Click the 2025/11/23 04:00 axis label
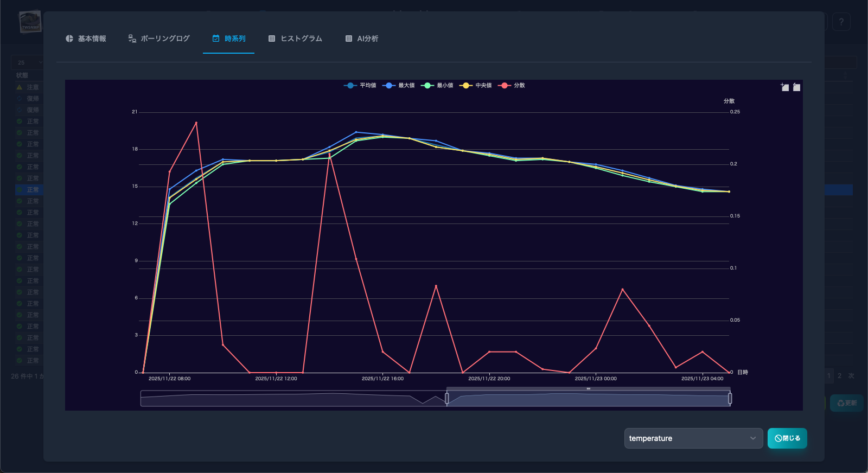 coord(703,379)
